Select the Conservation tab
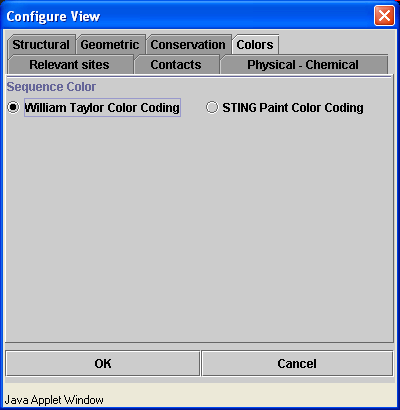 pyautogui.click(x=188, y=44)
